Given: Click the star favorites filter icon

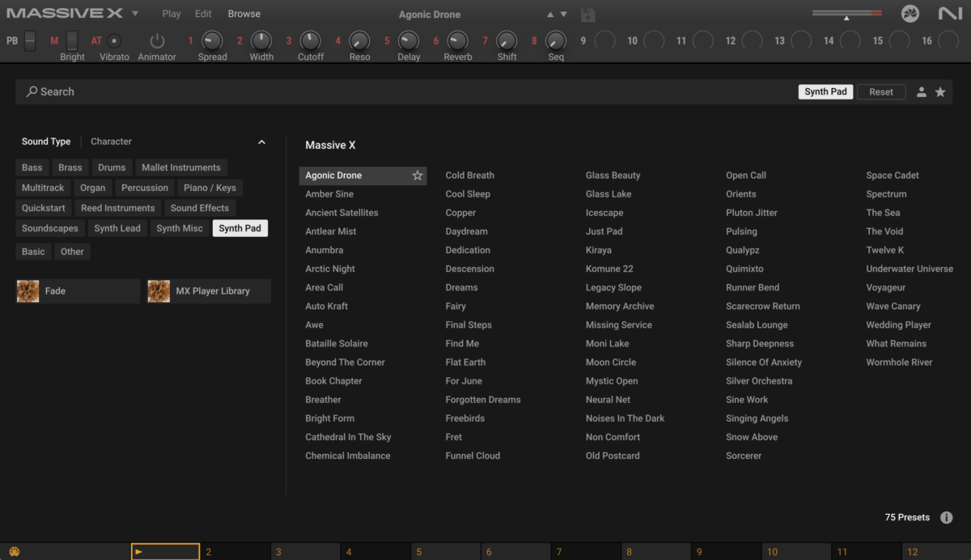Looking at the screenshot, I should pyautogui.click(x=940, y=91).
